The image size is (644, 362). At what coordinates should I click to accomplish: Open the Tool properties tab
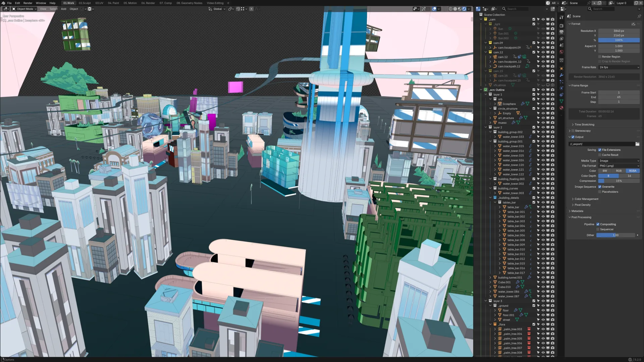(x=561, y=17)
